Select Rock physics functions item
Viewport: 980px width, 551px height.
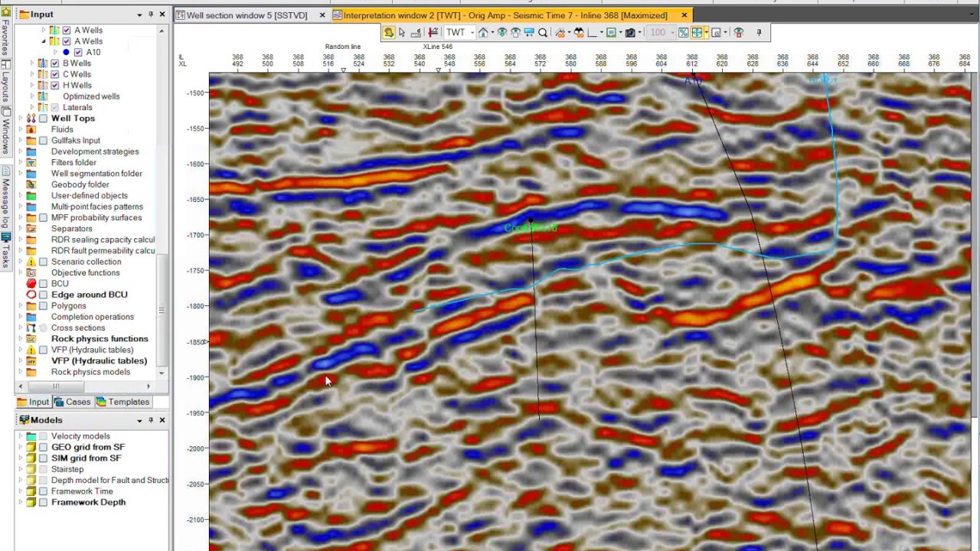pos(100,339)
